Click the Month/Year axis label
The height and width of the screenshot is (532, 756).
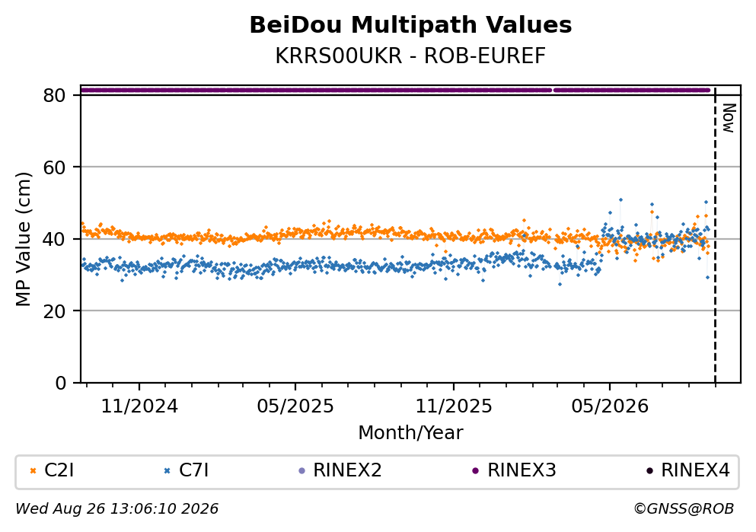(410, 433)
